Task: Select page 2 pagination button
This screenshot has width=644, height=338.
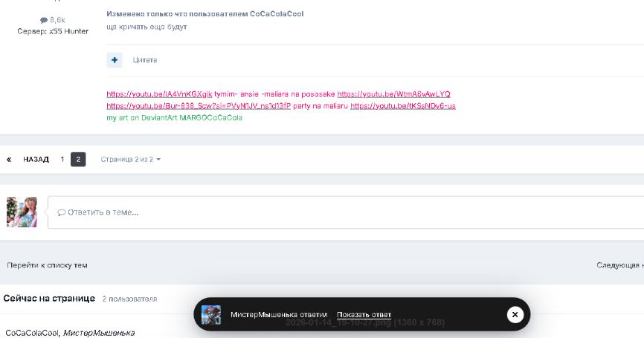Action: 78,159
